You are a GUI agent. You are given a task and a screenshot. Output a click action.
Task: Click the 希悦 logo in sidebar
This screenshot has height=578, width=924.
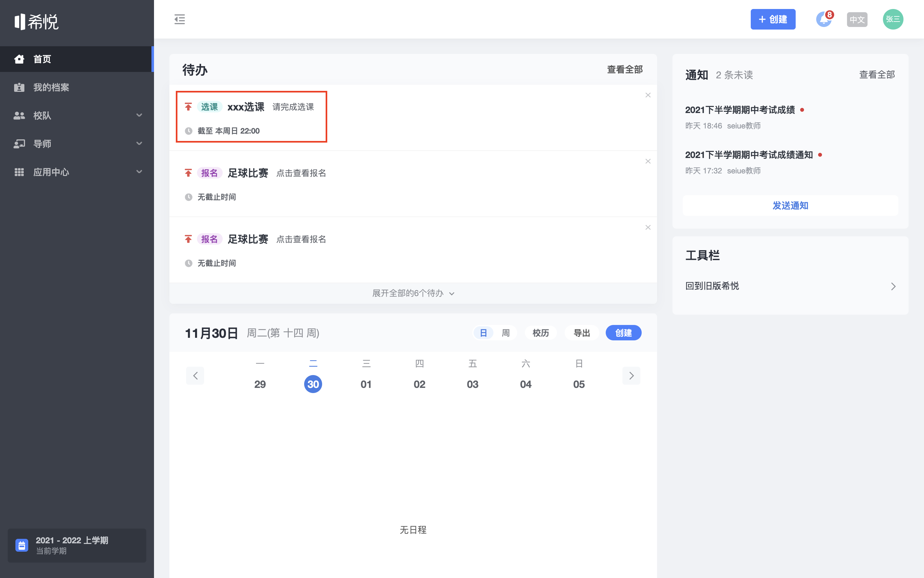[36, 22]
